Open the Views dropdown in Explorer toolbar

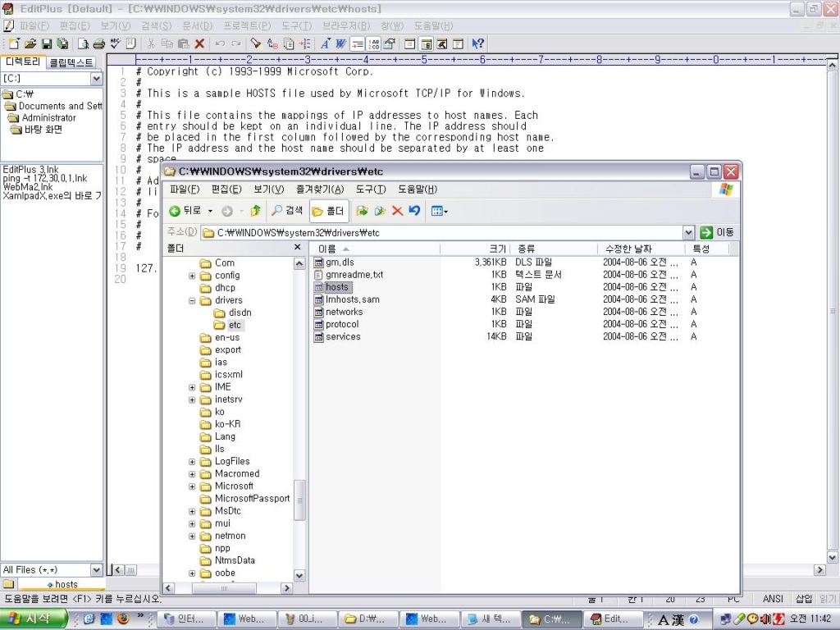(440, 211)
